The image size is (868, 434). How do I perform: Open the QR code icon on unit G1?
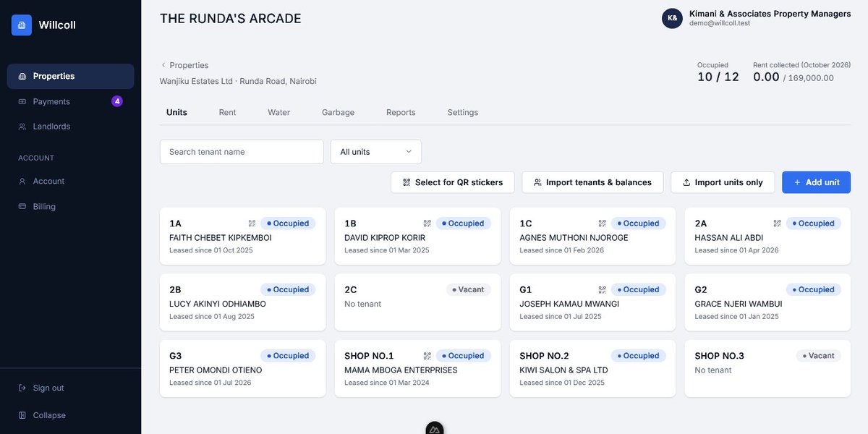[602, 289]
